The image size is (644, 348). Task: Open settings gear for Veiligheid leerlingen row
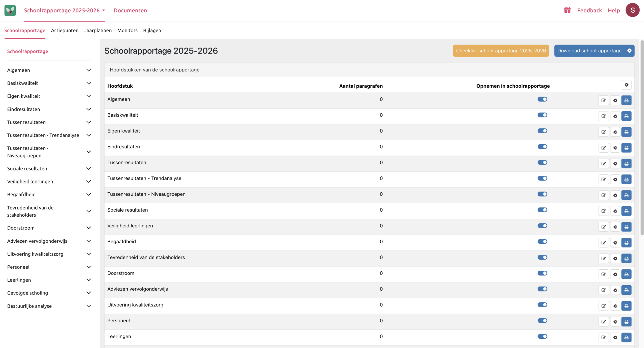(615, 227)
